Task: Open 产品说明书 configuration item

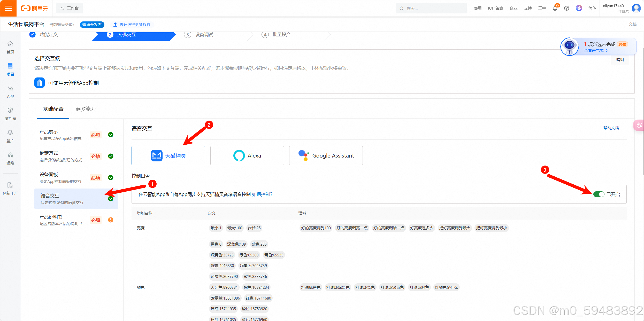Action: 61,220
